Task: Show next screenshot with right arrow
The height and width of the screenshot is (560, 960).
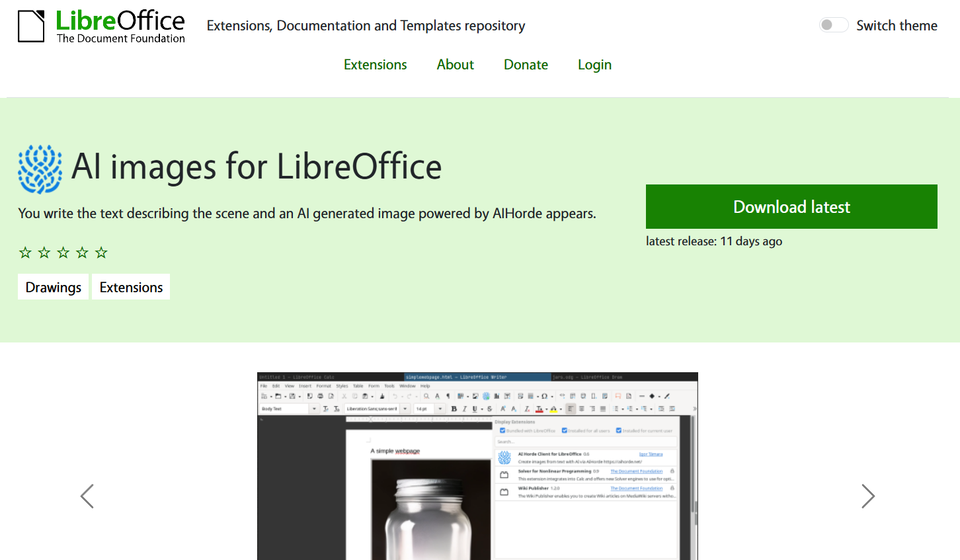Action: [x=868, y=496]
